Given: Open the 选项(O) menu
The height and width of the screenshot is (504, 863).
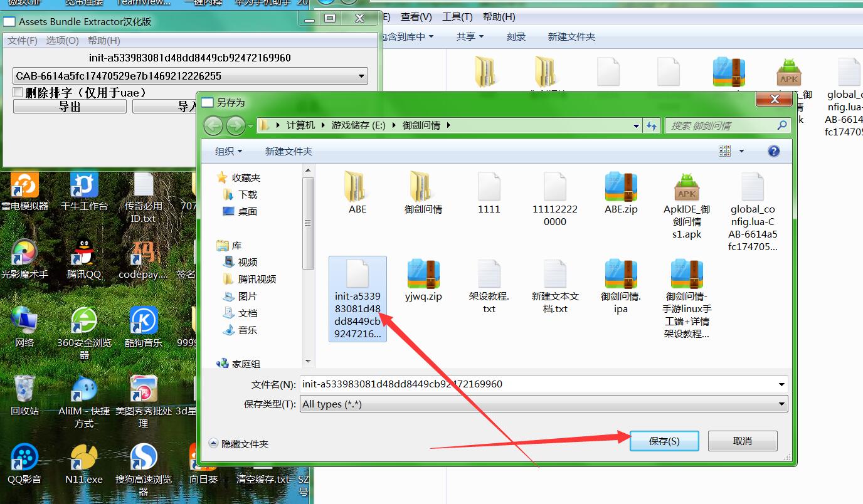Looking at the screenshot, I should tap(62, 41).
